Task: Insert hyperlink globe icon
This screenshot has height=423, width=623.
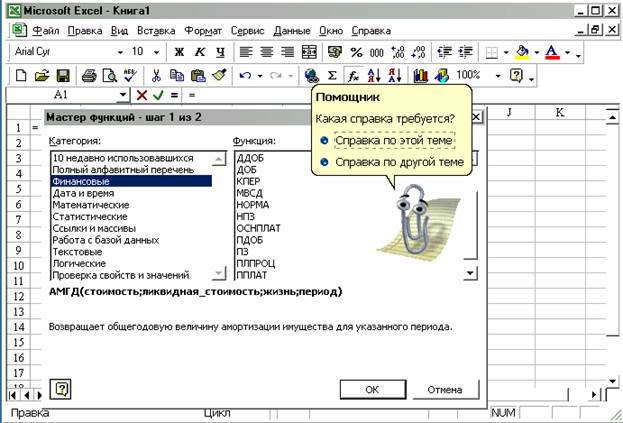Action: pos(312,75)
